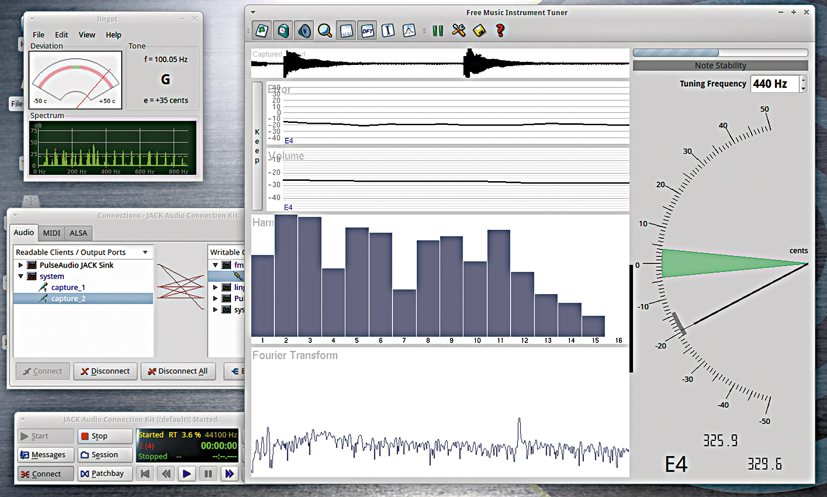Viewport: 827px width, 497px height.
Task: Click the Note Stability progress bar
Action: [720, 53]
